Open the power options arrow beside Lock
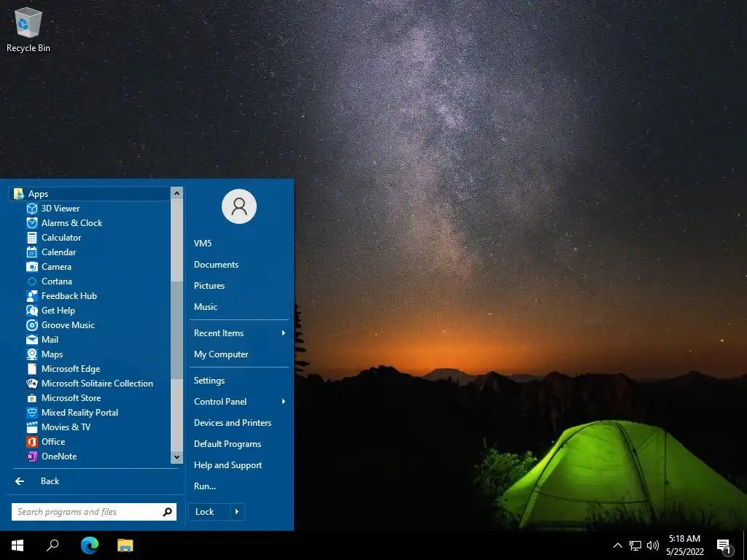The width and height of the screenshot is (747, 560). coord(237,512)
